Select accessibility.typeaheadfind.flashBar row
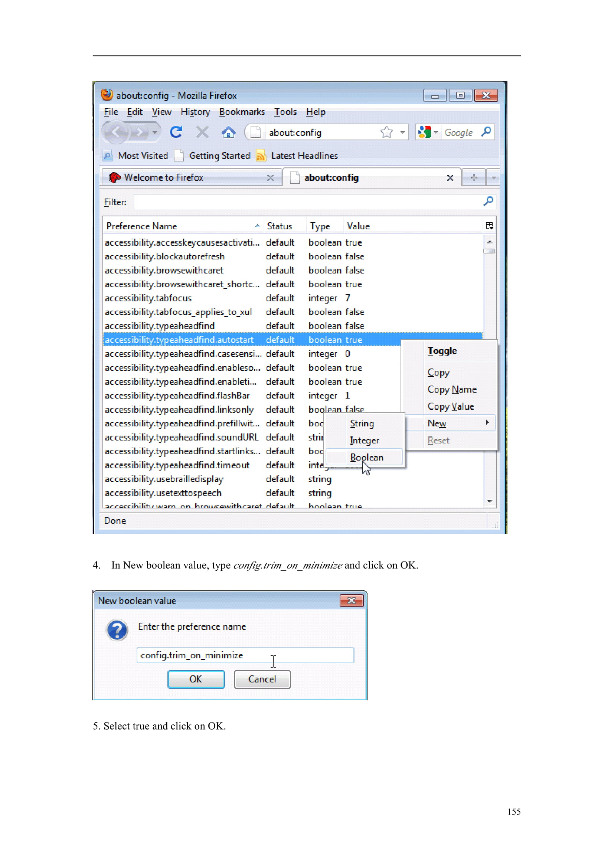 [x=252, y=396]
